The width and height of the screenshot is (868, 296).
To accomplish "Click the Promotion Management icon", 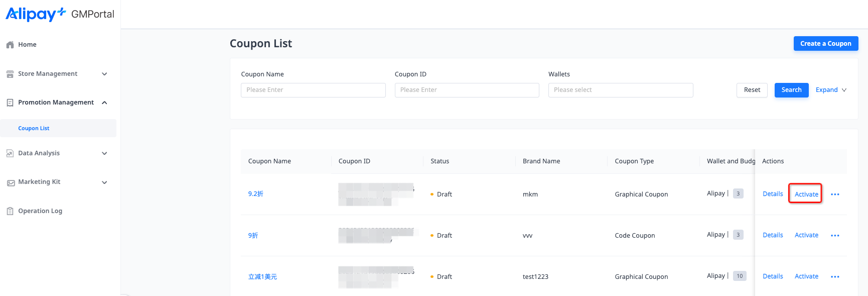I will (10, 103).
